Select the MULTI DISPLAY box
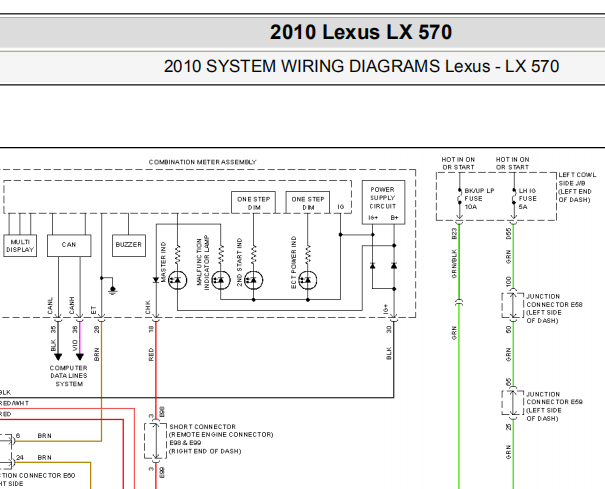The image size is (605, 489). point(20,245)
